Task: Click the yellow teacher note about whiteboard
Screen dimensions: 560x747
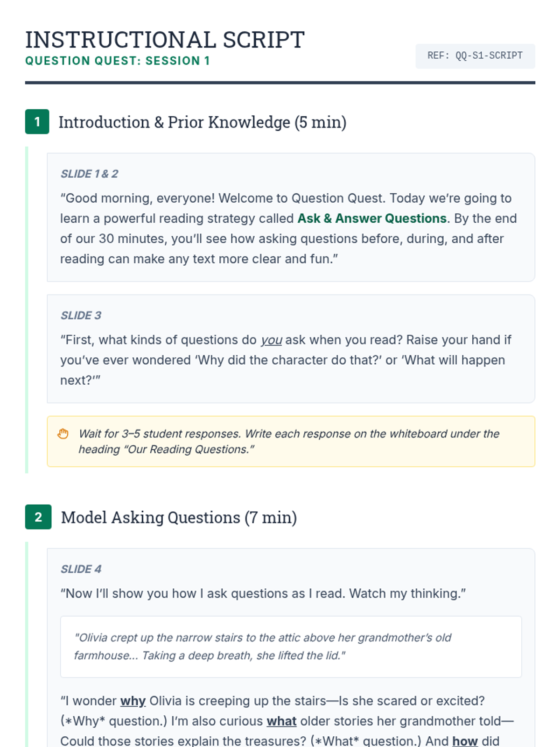Action: point(291,441)
